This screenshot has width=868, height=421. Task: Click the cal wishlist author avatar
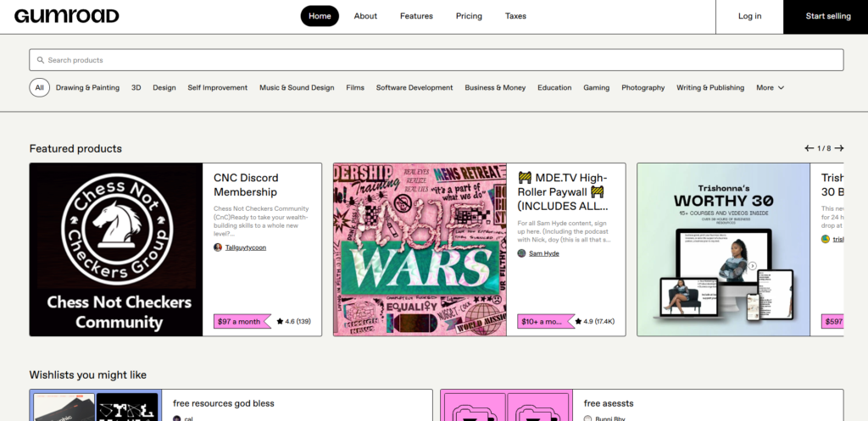177,418
